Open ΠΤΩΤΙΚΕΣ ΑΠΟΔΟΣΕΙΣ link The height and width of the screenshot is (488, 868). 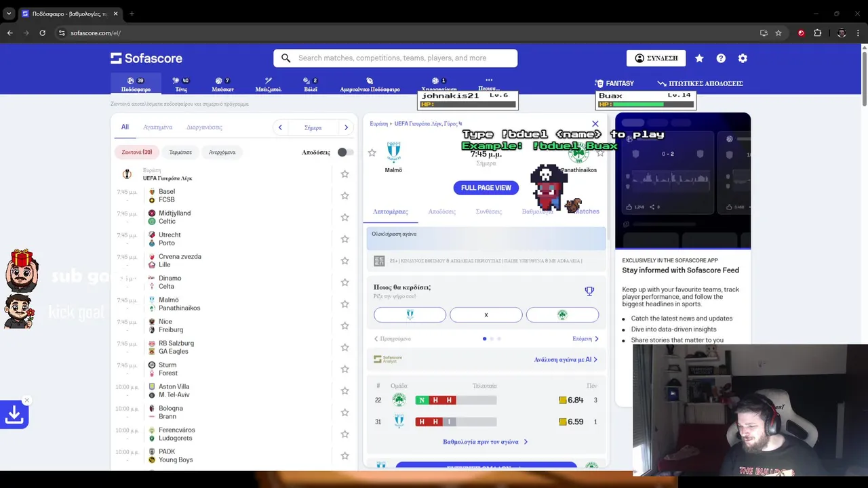coord(700,83)
